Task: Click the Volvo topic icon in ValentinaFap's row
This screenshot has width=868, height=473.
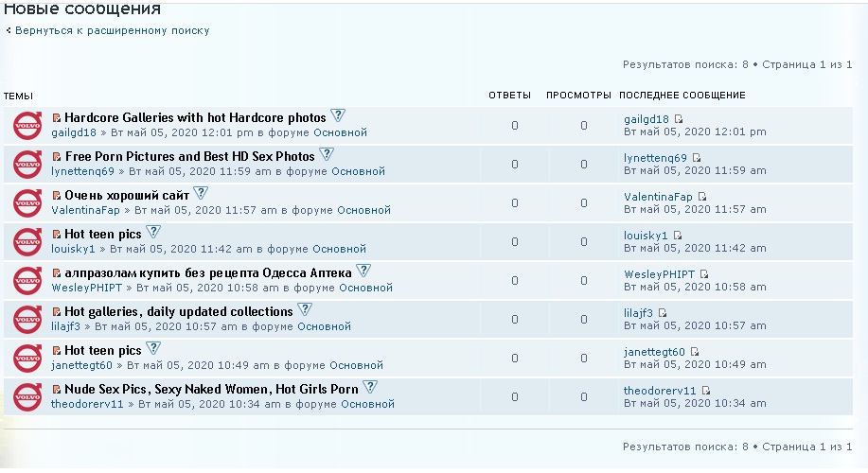Action: point(27,202)
